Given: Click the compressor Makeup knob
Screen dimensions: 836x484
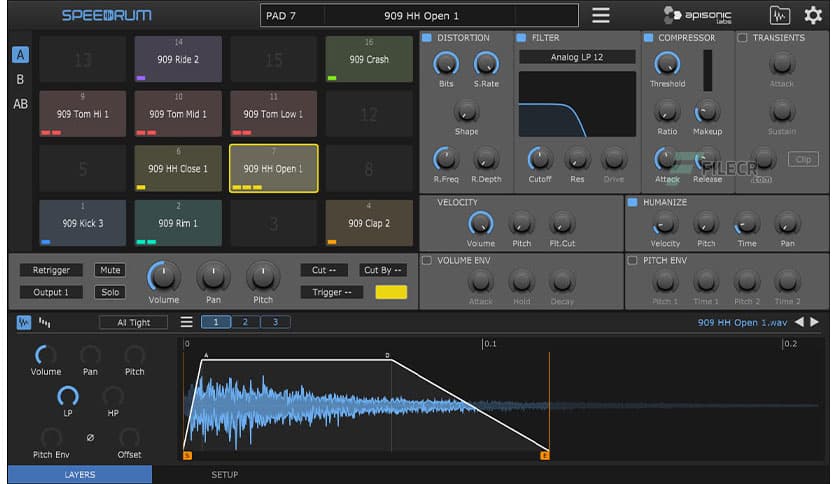Looking at the screenshot, I should pos(707,112).
